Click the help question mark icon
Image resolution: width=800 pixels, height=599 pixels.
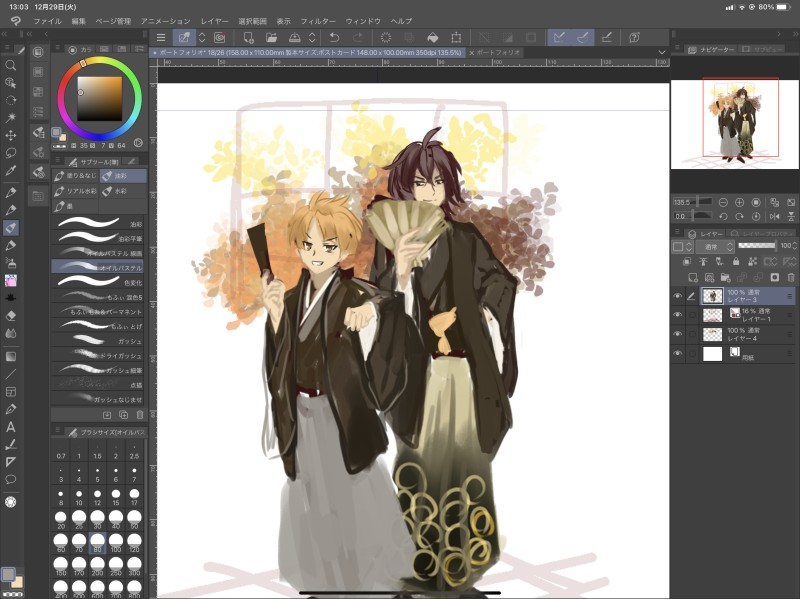click(634, 37)
